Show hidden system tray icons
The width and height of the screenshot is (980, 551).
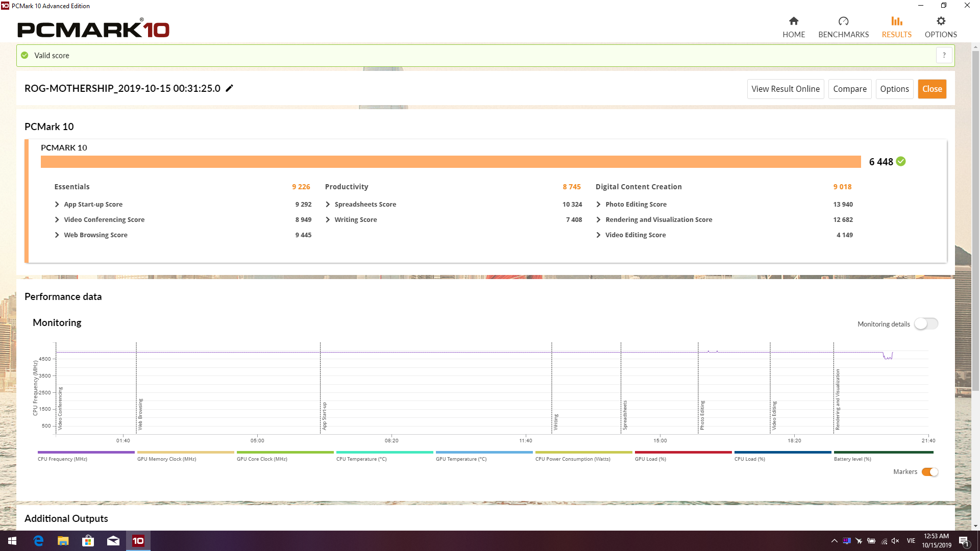pos(834,541)
